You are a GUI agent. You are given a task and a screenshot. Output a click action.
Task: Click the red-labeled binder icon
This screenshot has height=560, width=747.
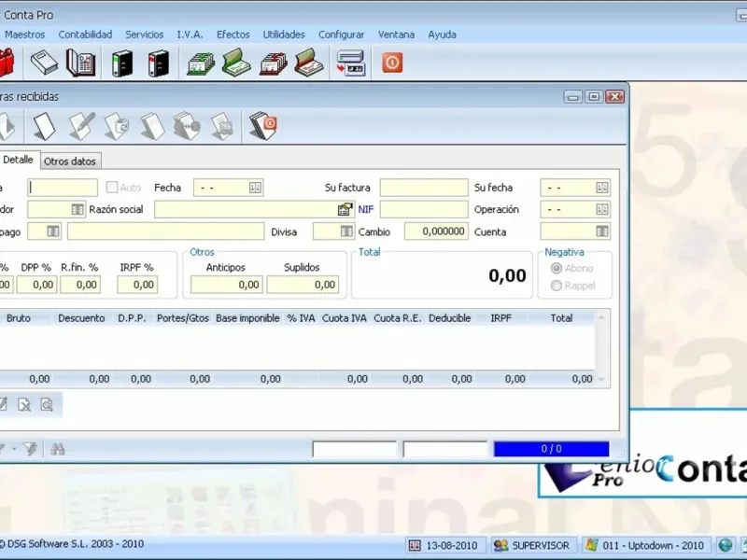click(x=159, y=63)
